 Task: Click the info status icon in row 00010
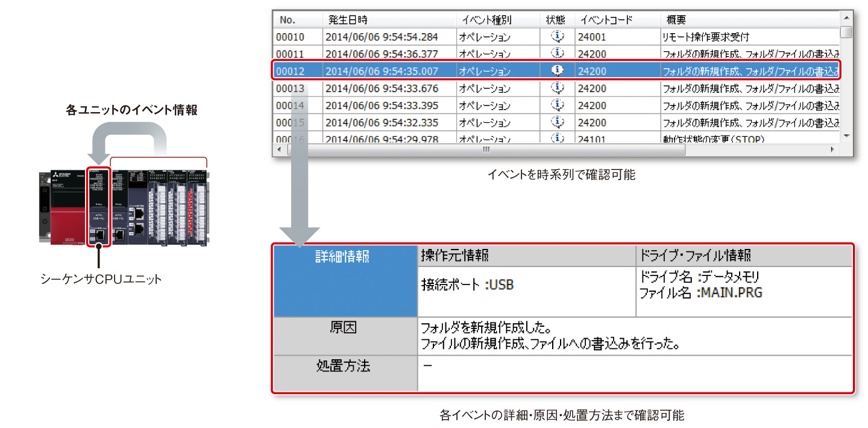[558, 36]
